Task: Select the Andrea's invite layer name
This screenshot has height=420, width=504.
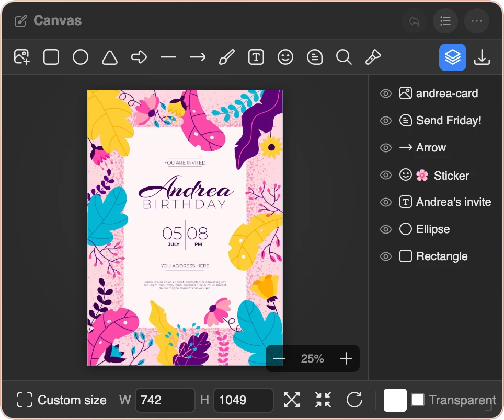Action: click(453, 202)
